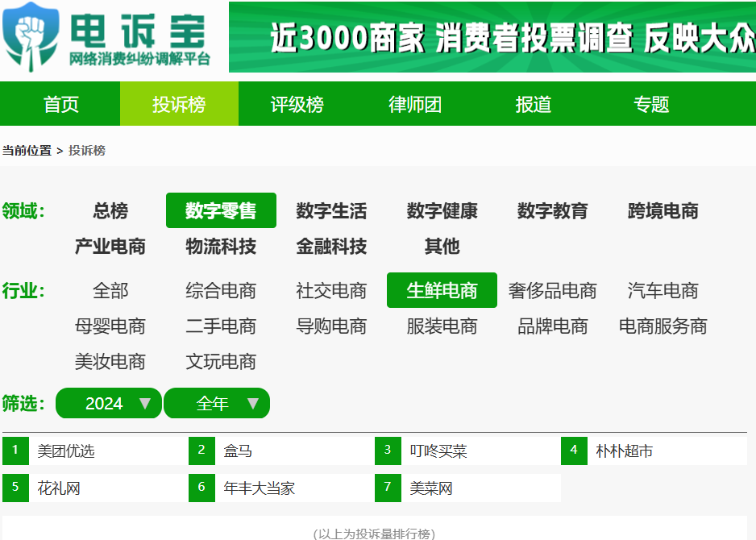Show 全部 industries
Image resolution: width=756 pixels, height=540 pixels.
tap(110, 291)
